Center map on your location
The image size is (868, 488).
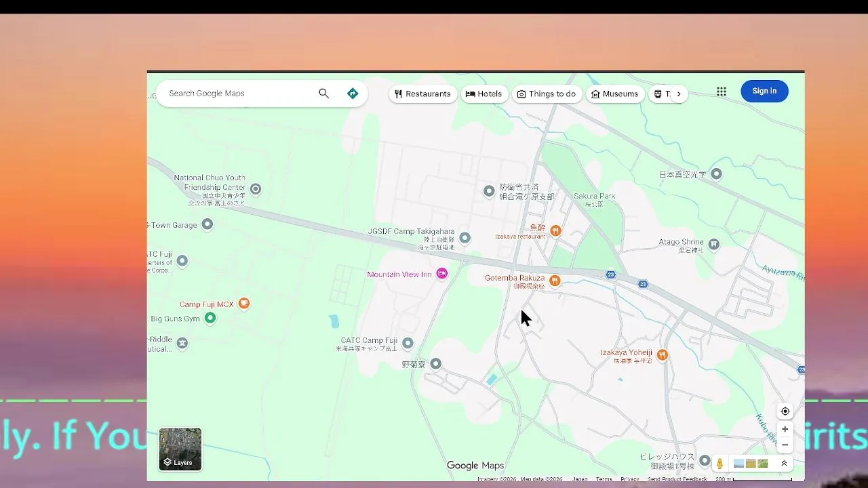[785, 411]
